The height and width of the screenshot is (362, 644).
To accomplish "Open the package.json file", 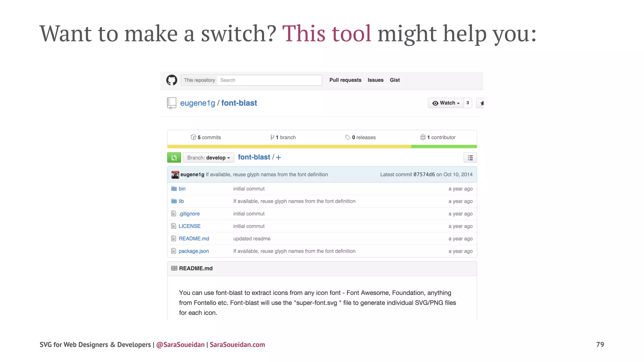I will [194, 251].
